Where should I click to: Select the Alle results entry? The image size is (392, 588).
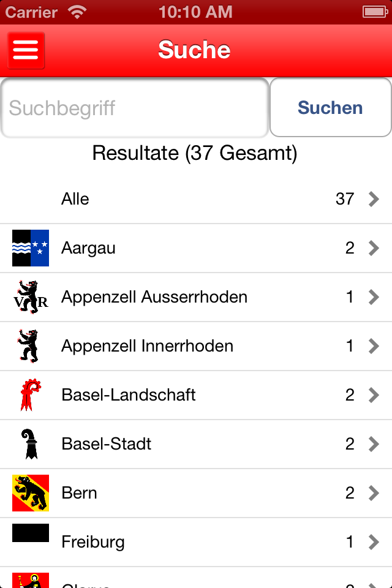coord(184,198)
